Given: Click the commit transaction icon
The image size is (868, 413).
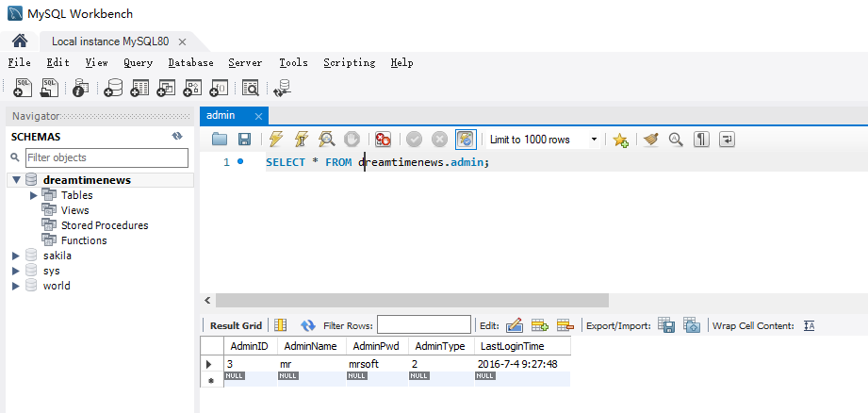Looking at the screenshot, I should pyautogui.click(x=414, y=140).
